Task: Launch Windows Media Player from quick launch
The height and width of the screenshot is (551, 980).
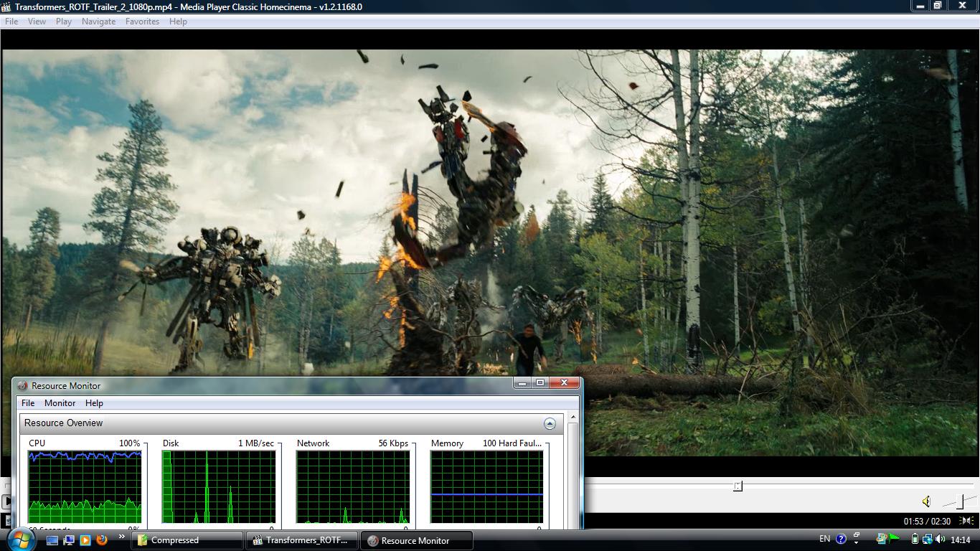Action: click(x=85, y=540)
